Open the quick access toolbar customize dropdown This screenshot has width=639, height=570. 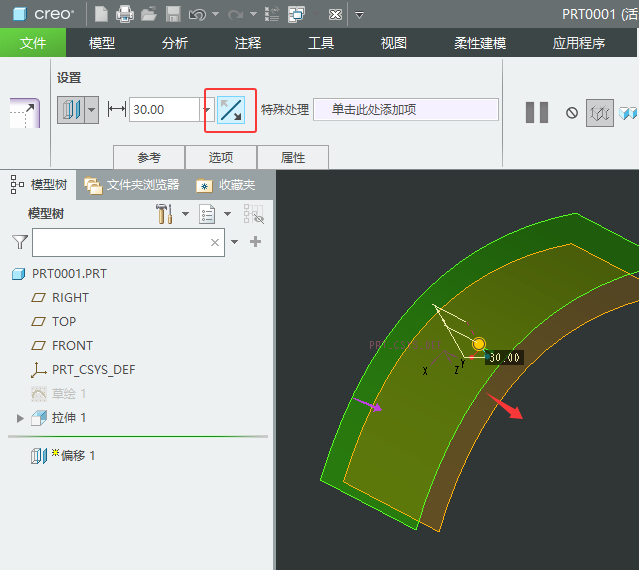coord(359,15)
